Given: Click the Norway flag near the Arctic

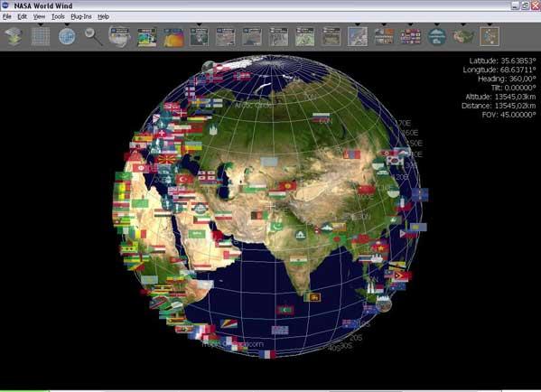Looking at the screenshot, I should tap(242, 76).
